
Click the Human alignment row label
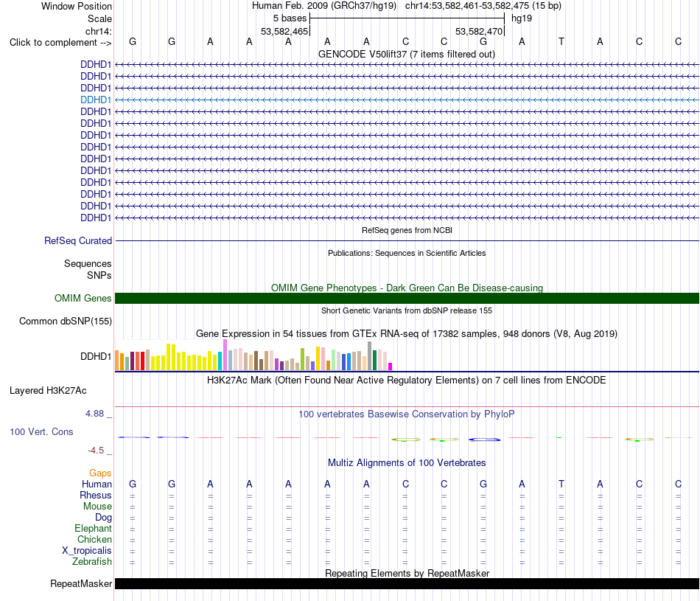pyautogui.click(x=97, y=484)
